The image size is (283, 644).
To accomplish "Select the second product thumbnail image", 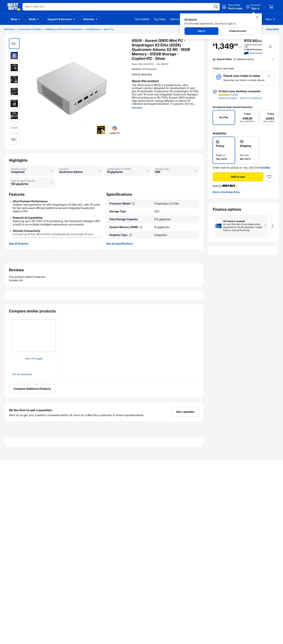I will 14,56.
